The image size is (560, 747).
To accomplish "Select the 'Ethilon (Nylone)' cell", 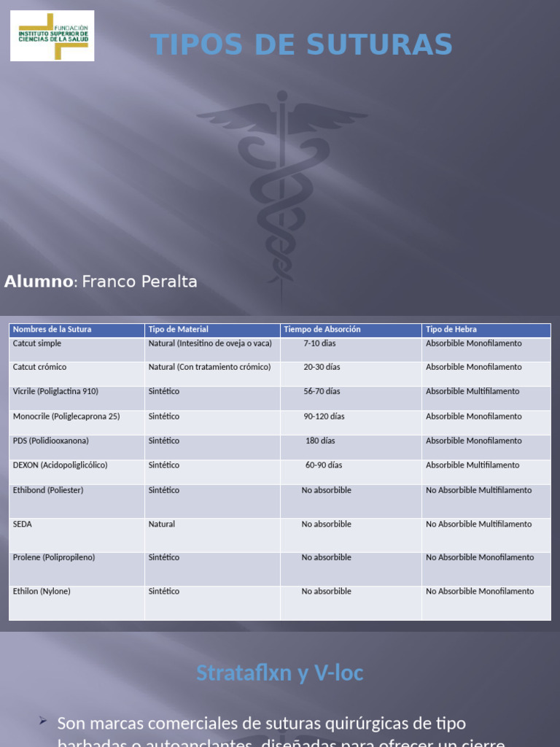I will pos(42,592).
